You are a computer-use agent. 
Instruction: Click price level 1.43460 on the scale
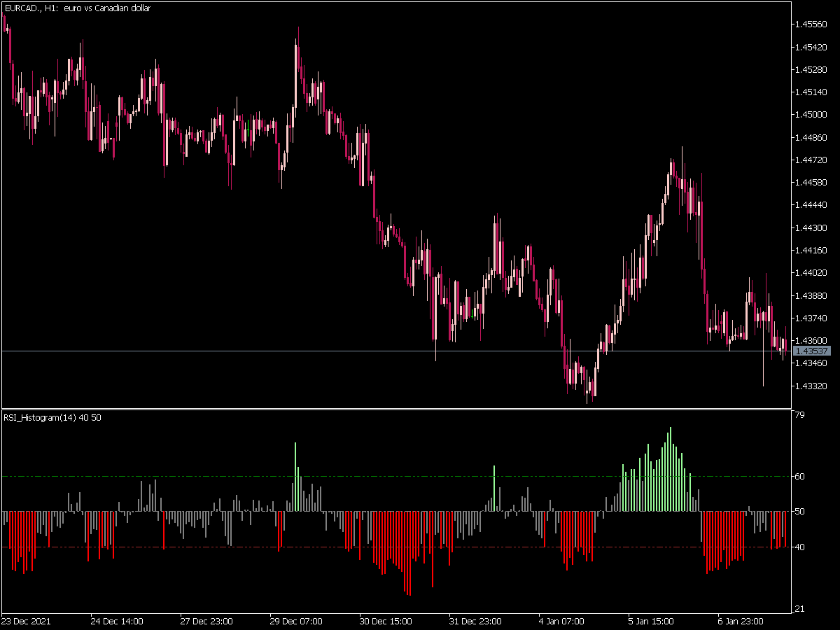pos(812,363)
